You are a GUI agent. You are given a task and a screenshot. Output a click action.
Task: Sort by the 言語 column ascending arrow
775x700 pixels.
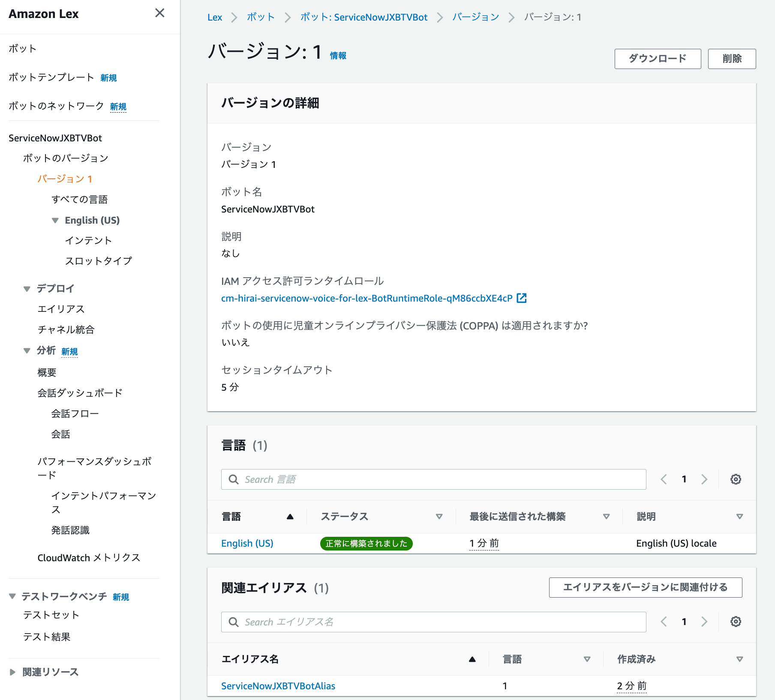point(290,517)
